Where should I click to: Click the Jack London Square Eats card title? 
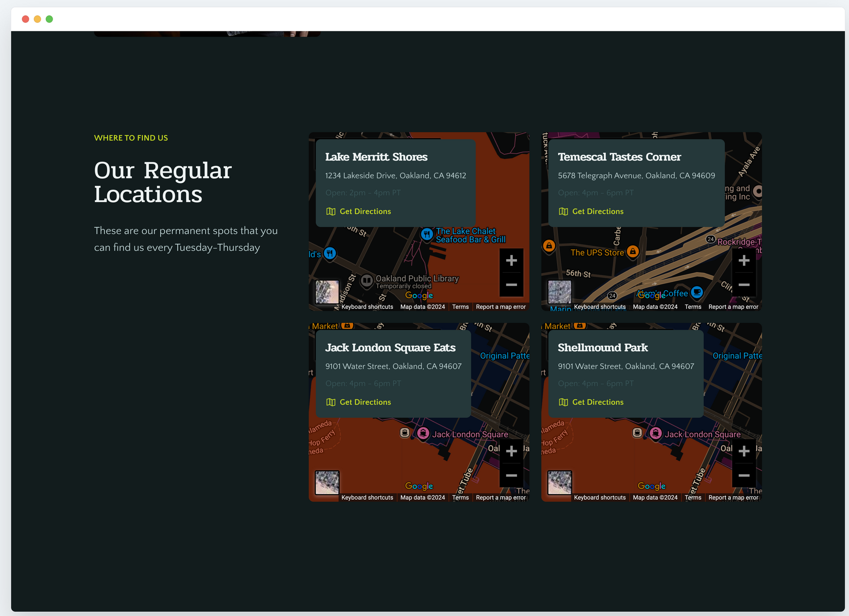tap(390, 348)
